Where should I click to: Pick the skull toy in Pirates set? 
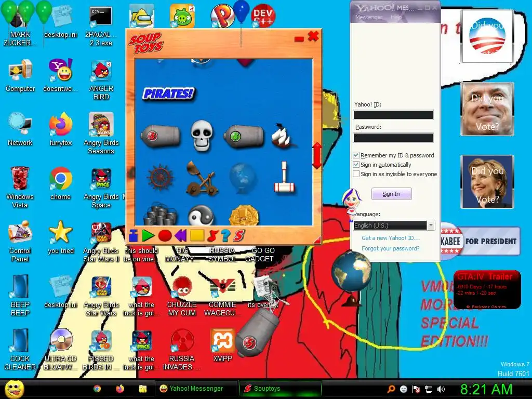tap(202, 135)
